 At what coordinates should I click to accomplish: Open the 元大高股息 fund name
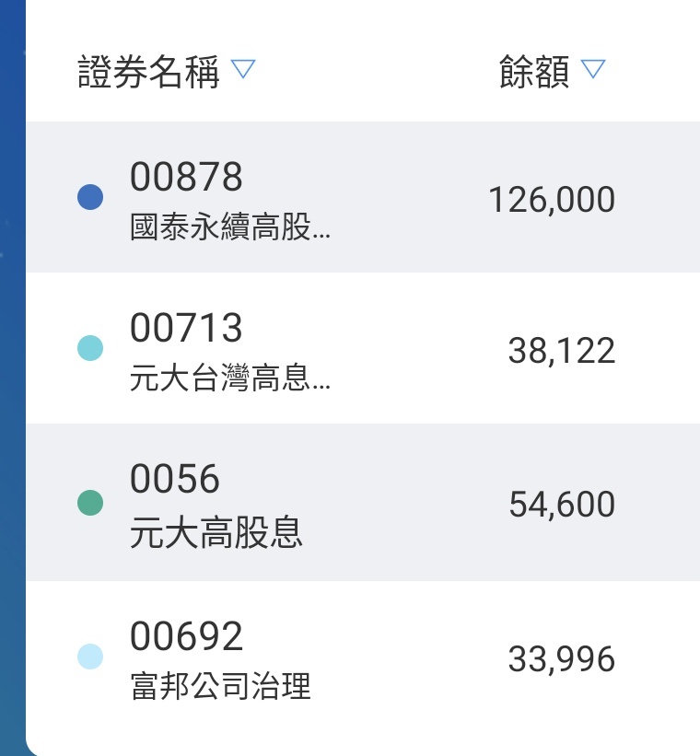[216, 534]
